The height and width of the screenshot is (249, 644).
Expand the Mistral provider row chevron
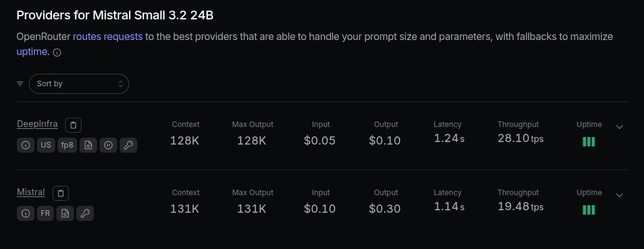tap(620, 195)
